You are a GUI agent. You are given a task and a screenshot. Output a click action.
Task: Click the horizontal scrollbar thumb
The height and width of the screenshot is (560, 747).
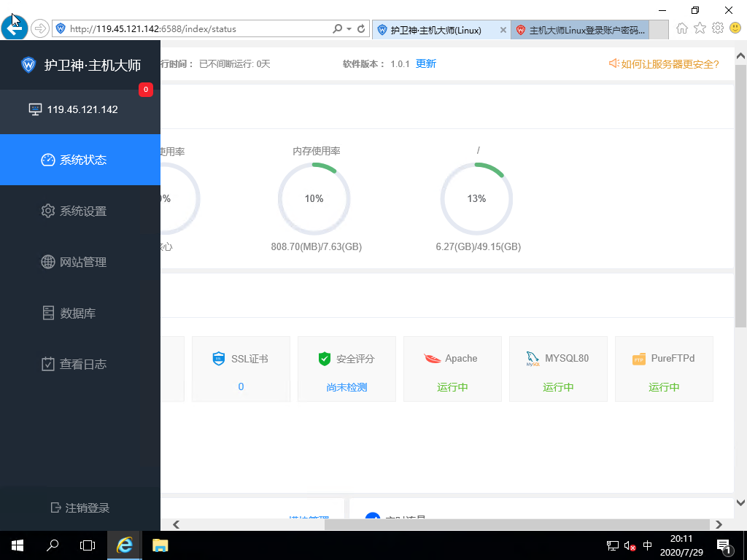click(517, 524)
